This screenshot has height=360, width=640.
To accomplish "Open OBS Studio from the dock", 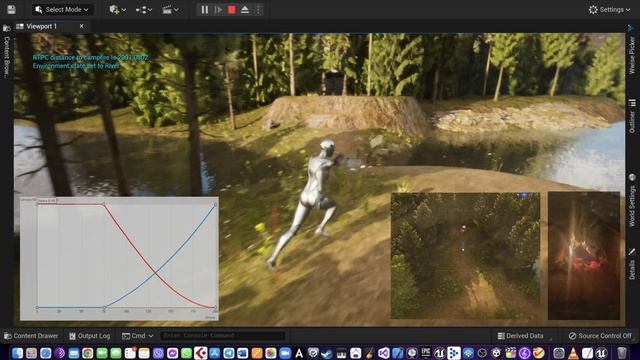I will pos(482,353).
